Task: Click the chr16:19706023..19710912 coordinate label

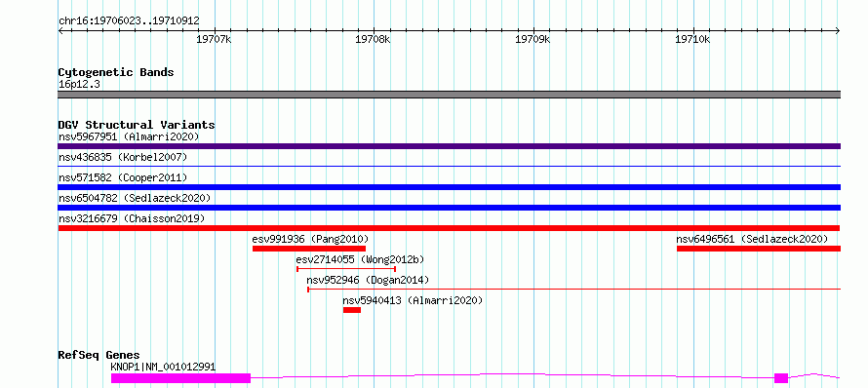Action: (129, 21)
